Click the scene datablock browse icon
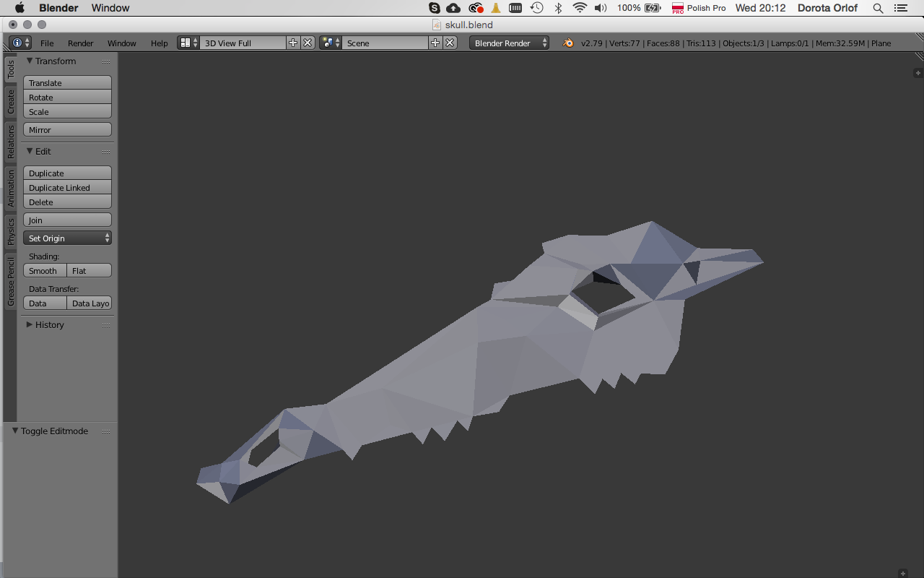Viewport: 924px width, 578px height. [x=326, y=43]
